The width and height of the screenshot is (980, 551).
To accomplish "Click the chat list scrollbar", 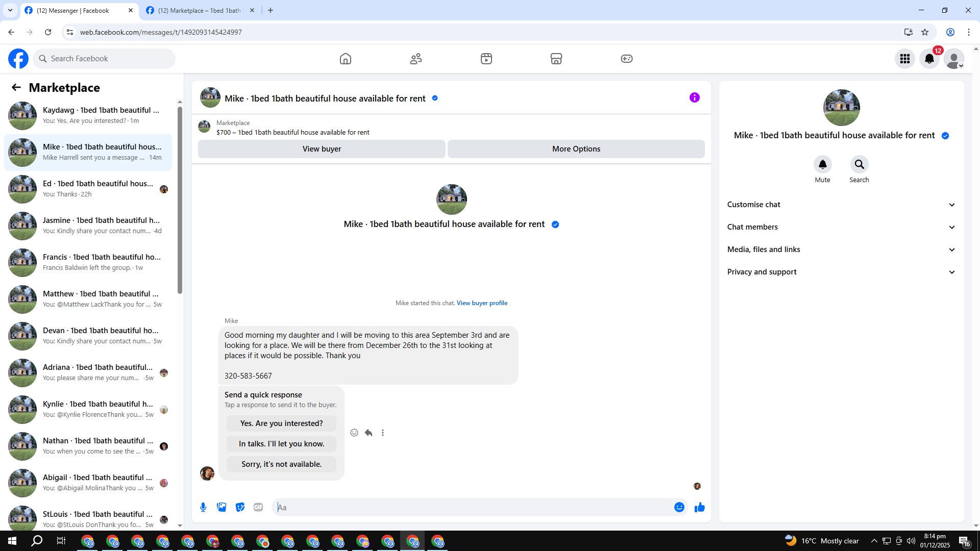I will (x=180, y=199).
